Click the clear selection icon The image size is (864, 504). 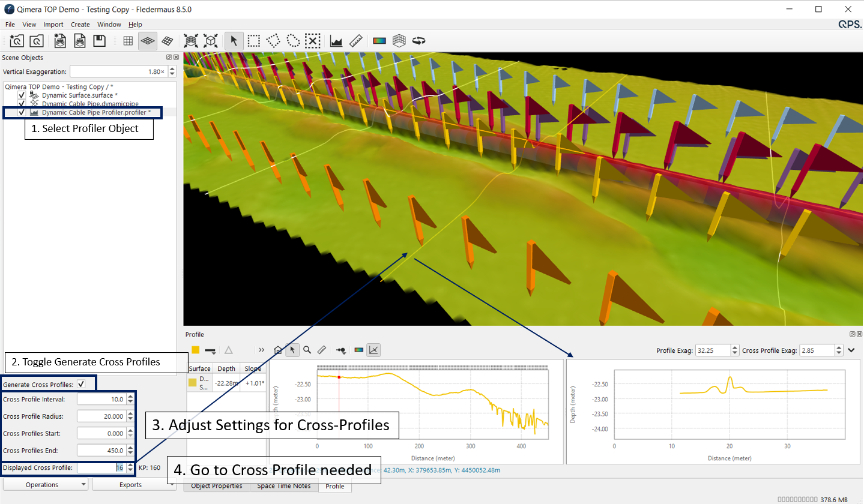coord(312,41)
